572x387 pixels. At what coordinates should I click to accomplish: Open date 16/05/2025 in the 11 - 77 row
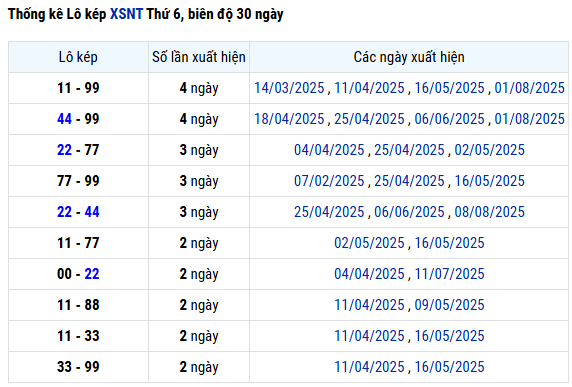(x=449, y=243)
